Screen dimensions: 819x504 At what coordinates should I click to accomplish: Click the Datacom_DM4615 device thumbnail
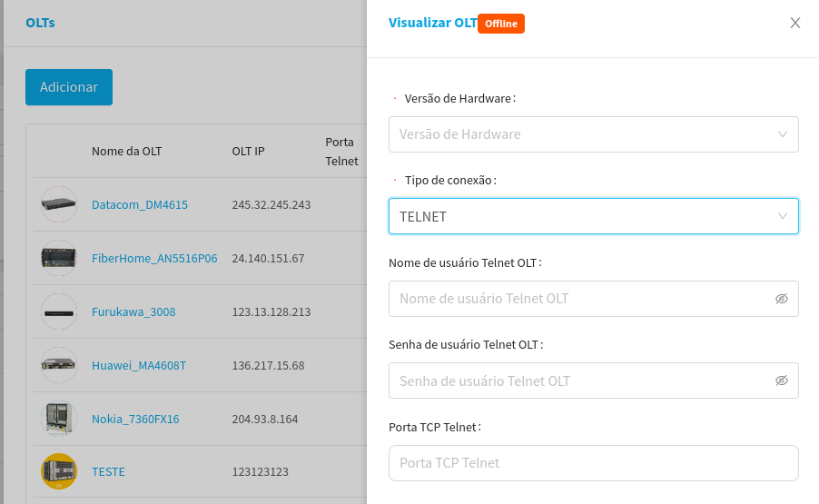tap(59, 204)
